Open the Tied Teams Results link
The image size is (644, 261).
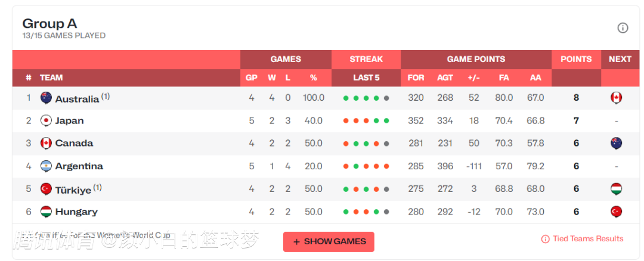(582, 239)
